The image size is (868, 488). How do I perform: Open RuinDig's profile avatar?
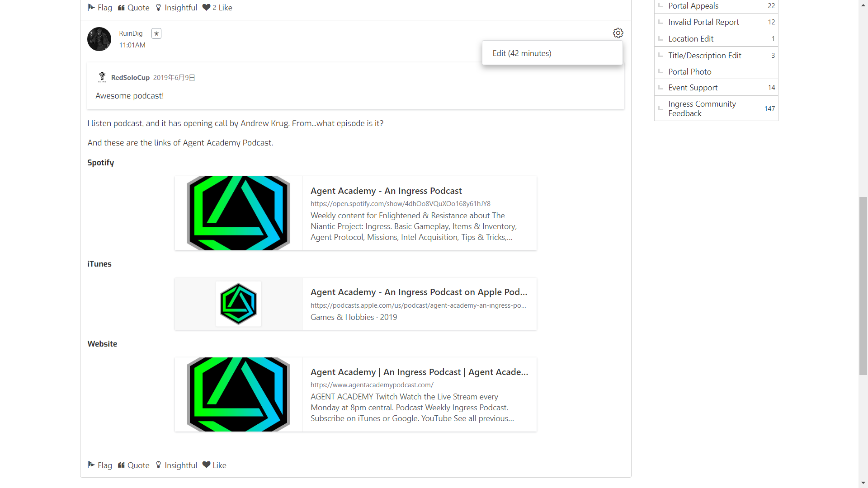(x=99, y=39)
